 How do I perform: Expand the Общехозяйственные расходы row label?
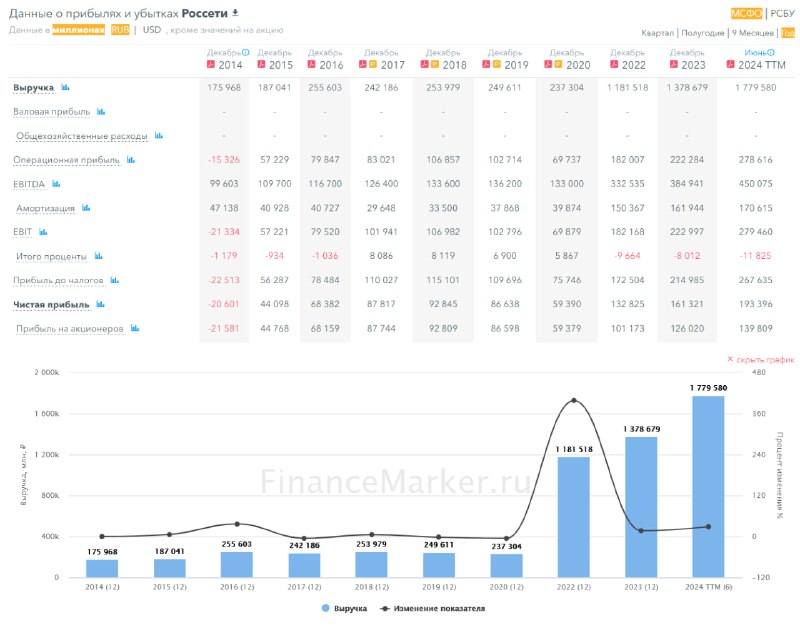click(x=82, y=136)
